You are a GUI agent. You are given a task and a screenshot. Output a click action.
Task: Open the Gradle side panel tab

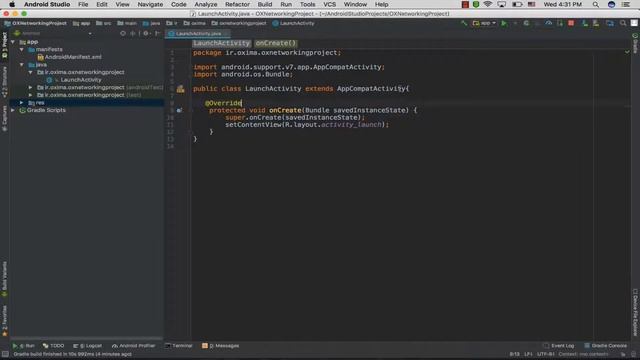tap(635, 43)
